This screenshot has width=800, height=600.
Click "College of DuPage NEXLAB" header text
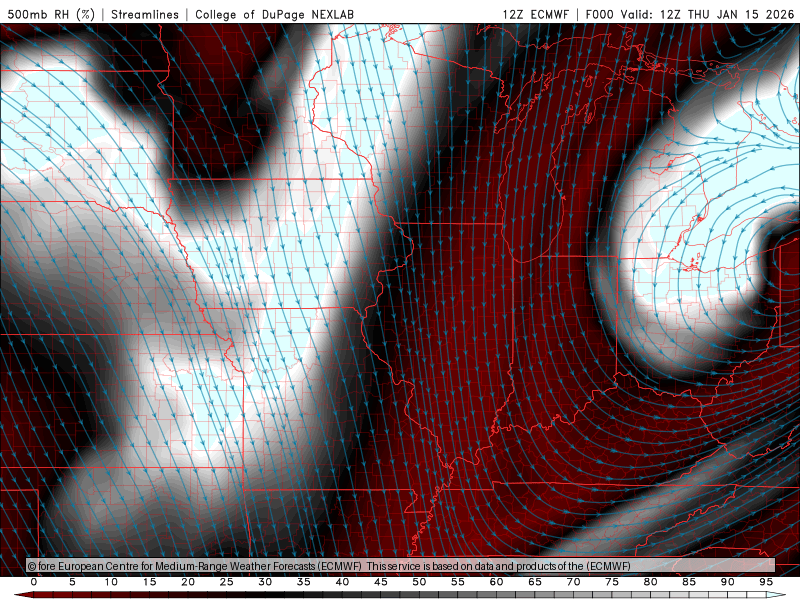(274, 14)
